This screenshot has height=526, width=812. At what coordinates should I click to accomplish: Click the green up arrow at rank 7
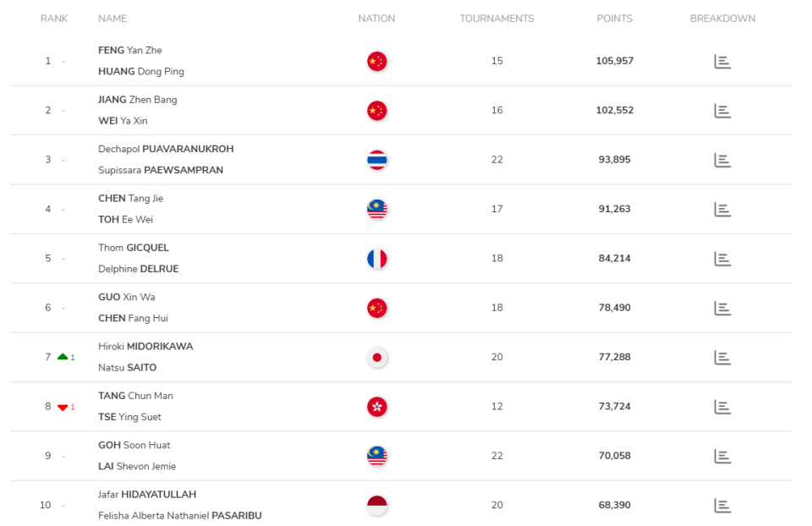(63, 357)
